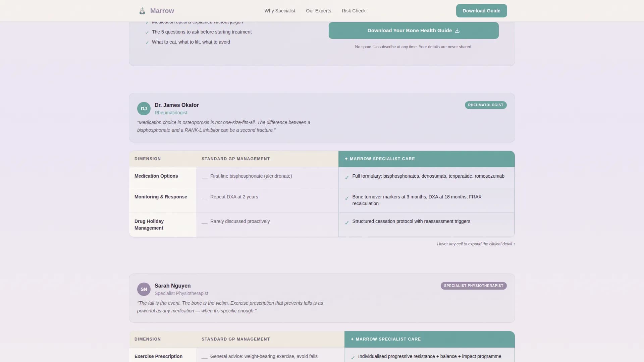Click the Rheumatologist badge pill
The width and height of the screenshot is (644, 362).
485,105
